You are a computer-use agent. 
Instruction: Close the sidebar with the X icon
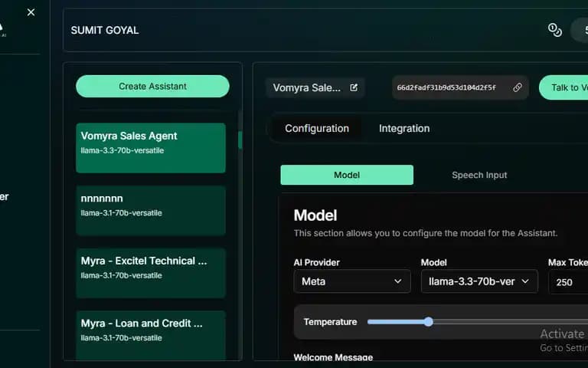coord(31,12)
